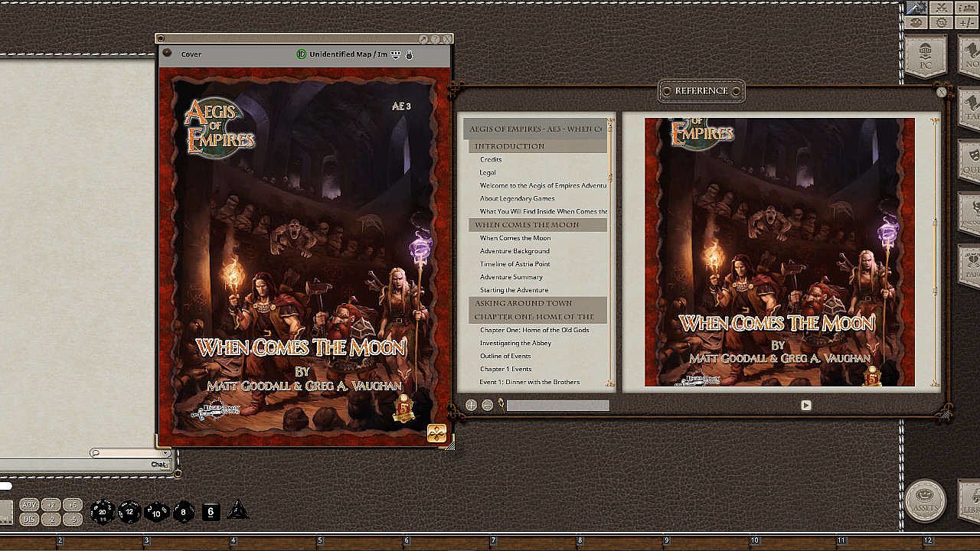Toggle the green ID identification icon
This screenshot has height=551, width=980.
[301, 54]
